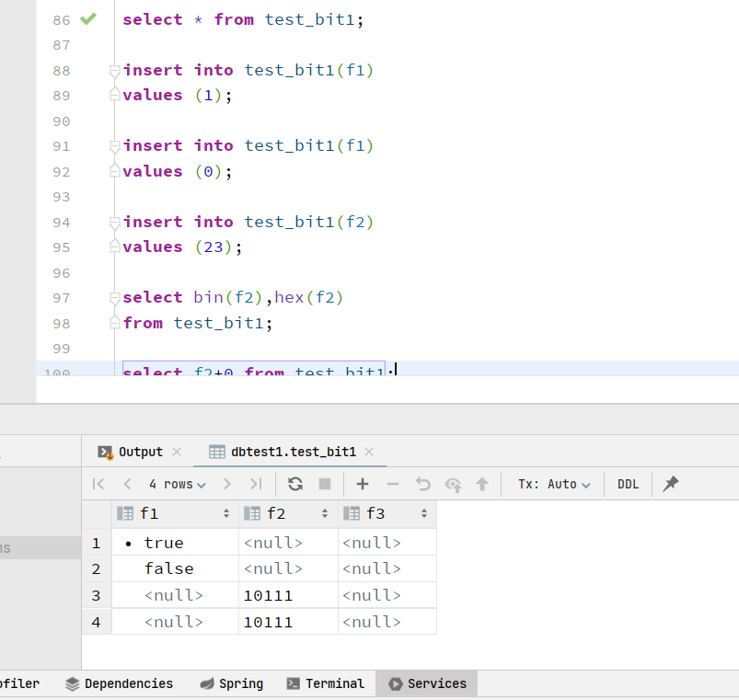Reload the table data
Viewport: 739px width, 700px height.
(295, 484)
